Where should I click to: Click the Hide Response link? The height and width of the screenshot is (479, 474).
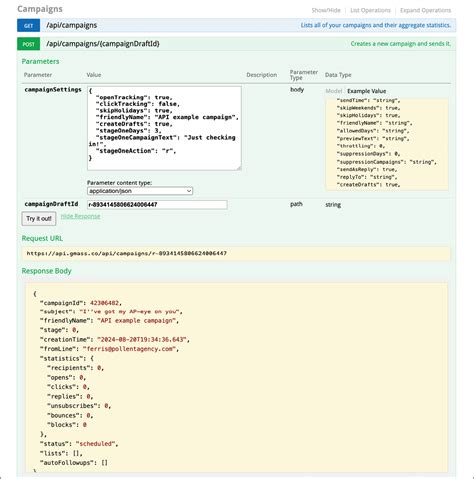(80, 216)
